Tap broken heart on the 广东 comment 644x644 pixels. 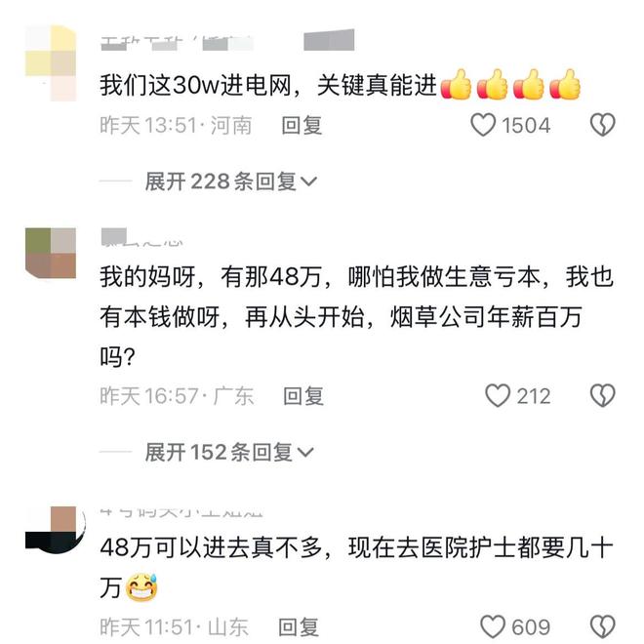602,395
